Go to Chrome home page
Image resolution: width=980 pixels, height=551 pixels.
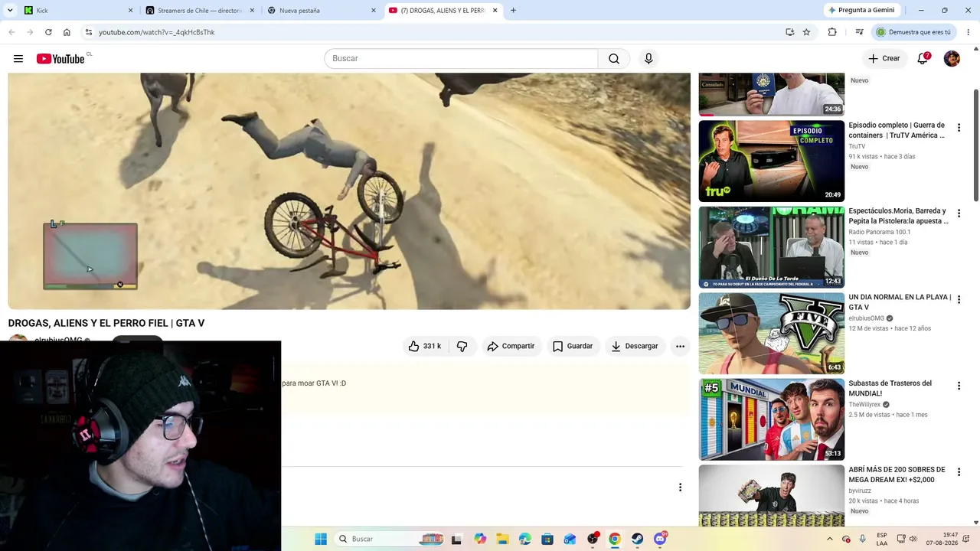click(x=67, y=32)
